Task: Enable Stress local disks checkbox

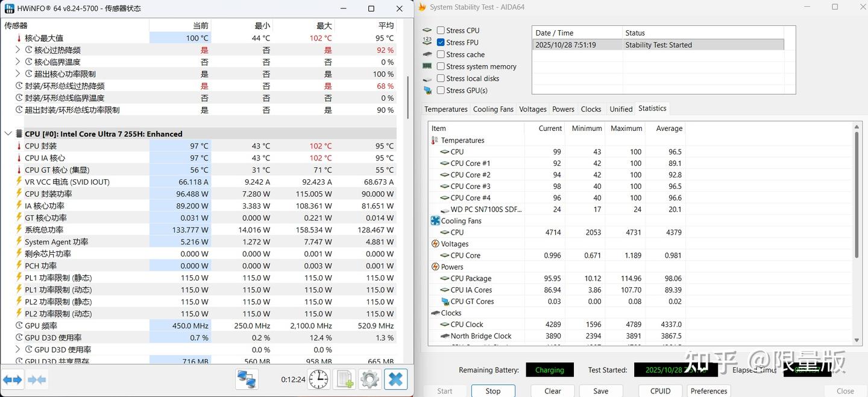Action: coord(441,78)
